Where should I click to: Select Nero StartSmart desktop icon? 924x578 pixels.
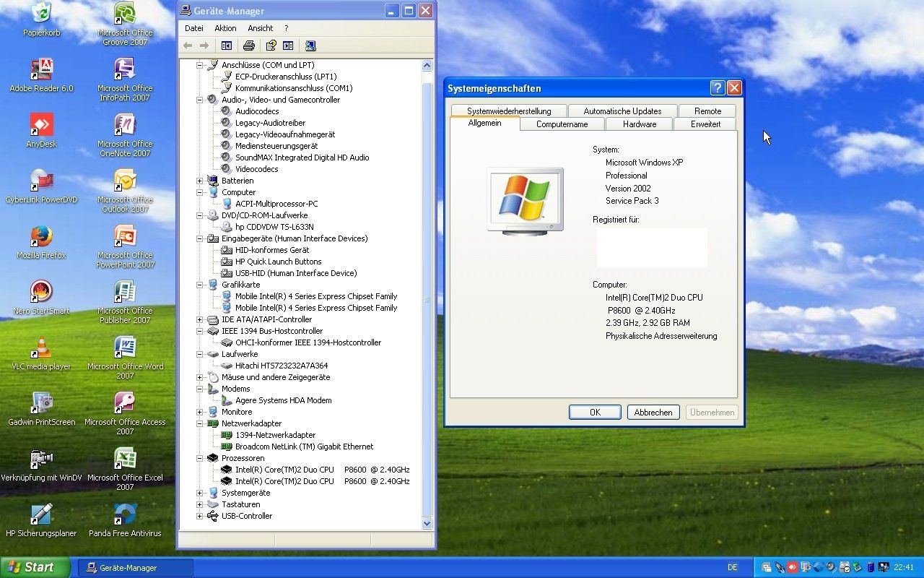click(x=41, y=298)
